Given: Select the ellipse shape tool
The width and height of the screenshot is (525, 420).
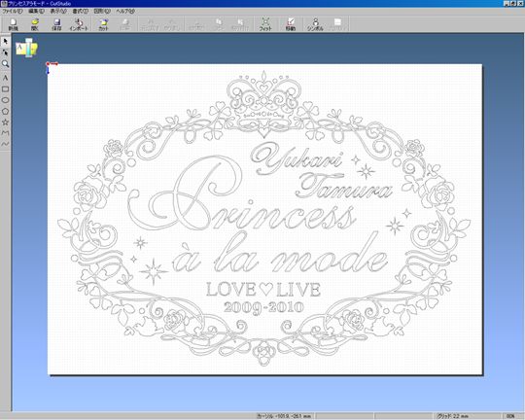Looking at the screenshot, I should (x=6, y=100).
